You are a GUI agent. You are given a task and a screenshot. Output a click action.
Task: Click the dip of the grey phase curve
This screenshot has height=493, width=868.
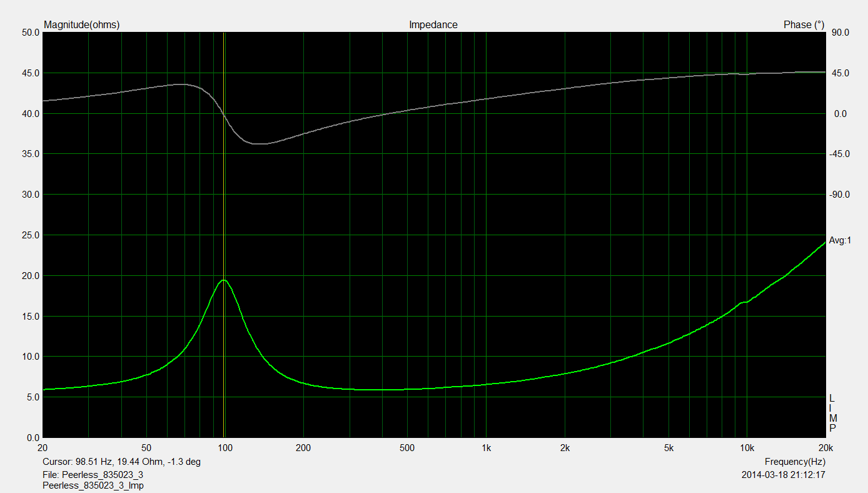coord(260,144)
